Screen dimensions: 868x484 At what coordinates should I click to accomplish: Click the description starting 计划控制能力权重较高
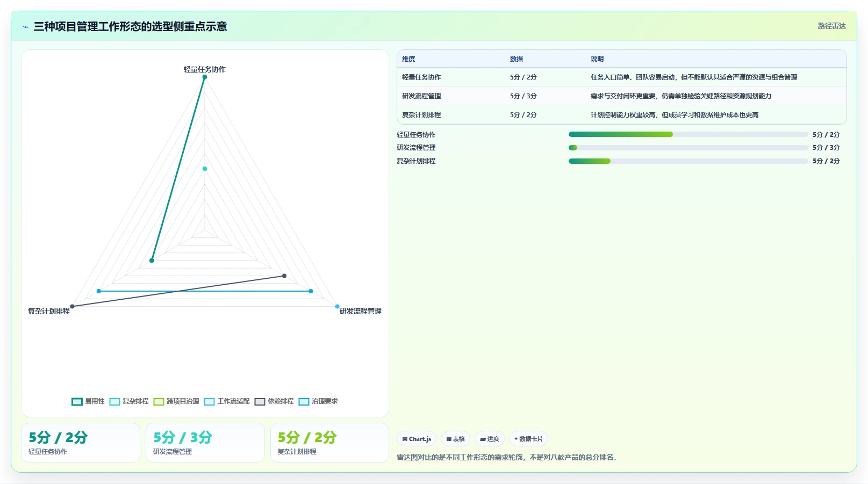[x=675, y=115]
